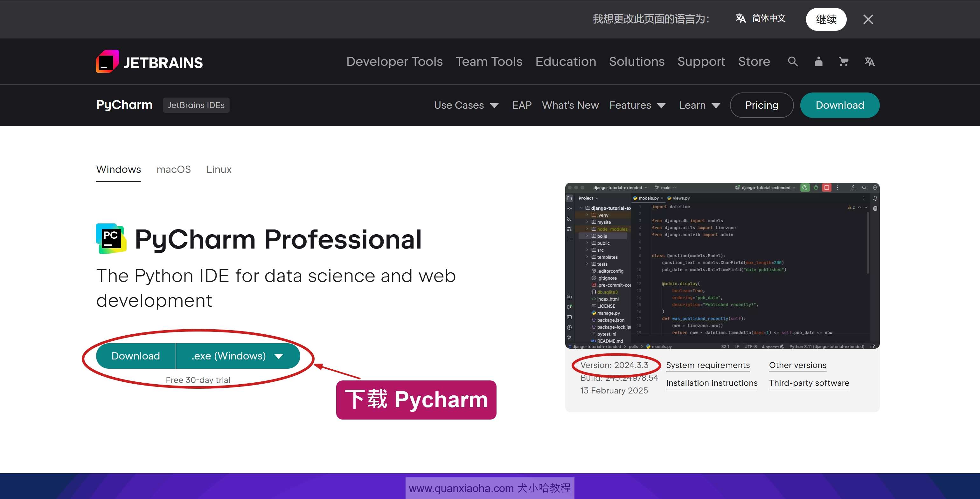Expand the mysite folder in project tree
The width and height of the screenshot is (980, 499).
click(x=587, y=222)
